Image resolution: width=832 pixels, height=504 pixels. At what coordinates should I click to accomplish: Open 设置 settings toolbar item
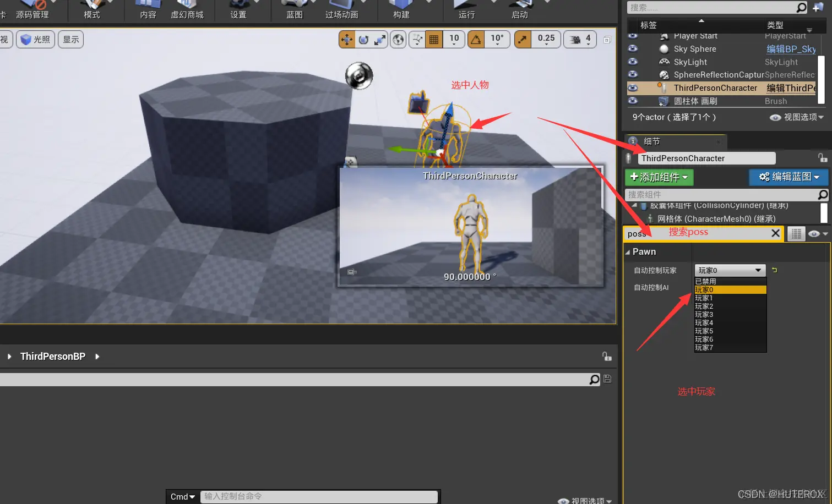tap(238, 11)
